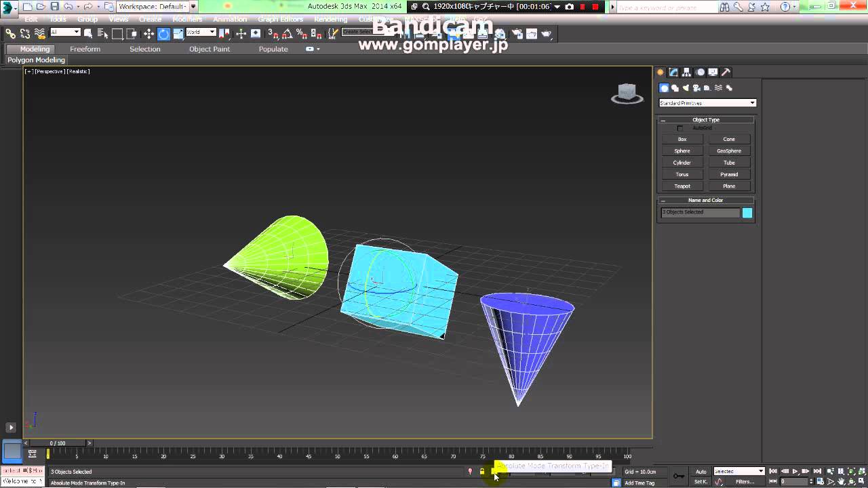Open the Display command panel tab

point(713,73)
